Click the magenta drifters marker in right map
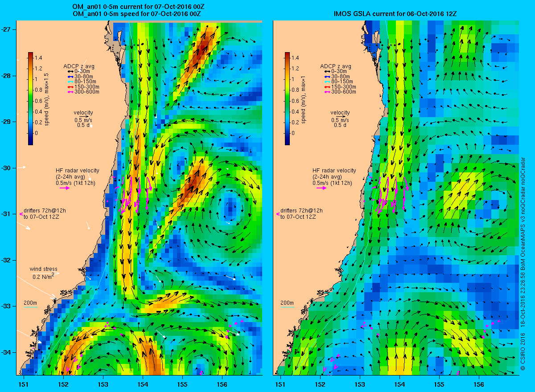The height and width of the screenshot is (392, 535). click(277, 214)
